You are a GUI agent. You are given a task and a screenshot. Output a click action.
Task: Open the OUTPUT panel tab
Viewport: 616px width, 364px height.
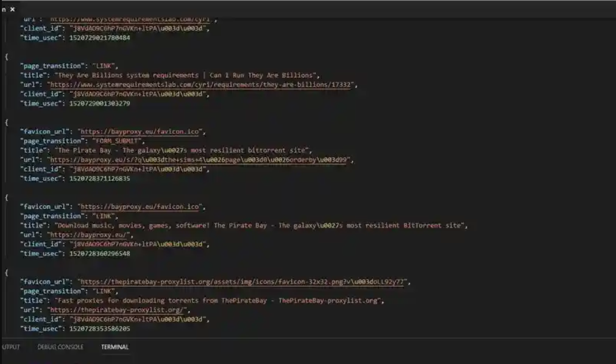click(x=10, y=347)
